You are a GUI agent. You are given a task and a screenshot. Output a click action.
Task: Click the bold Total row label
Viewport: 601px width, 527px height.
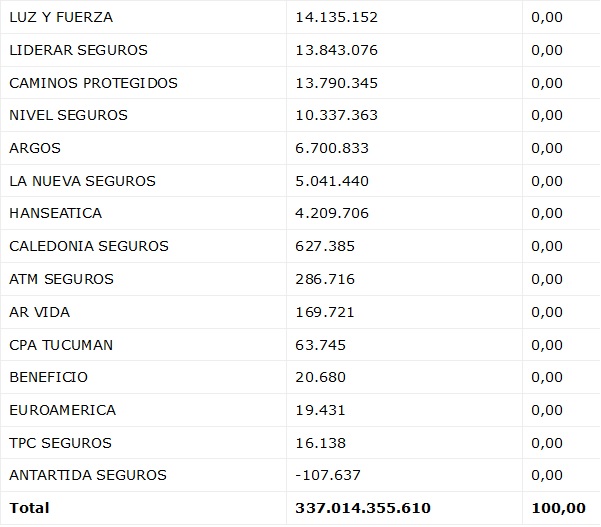tap(29, 508)
